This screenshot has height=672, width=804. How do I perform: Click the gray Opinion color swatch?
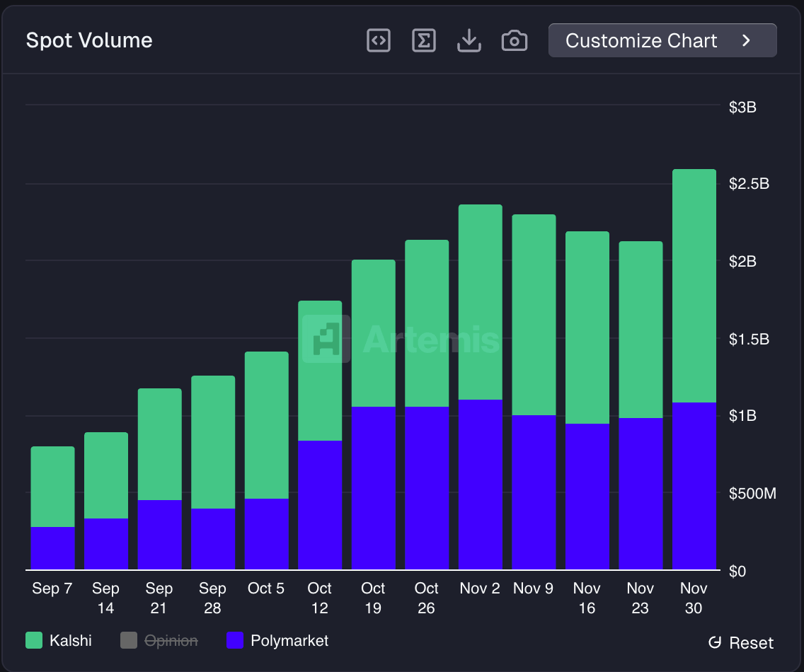[129, 641]
